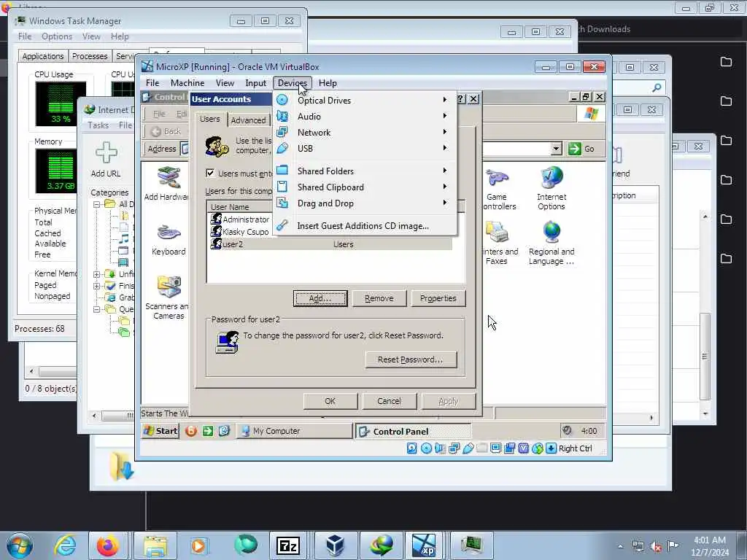Click USB indicator in VirtualBox status bar
This screenshot has height=560, width=747.
coord(468,448)
